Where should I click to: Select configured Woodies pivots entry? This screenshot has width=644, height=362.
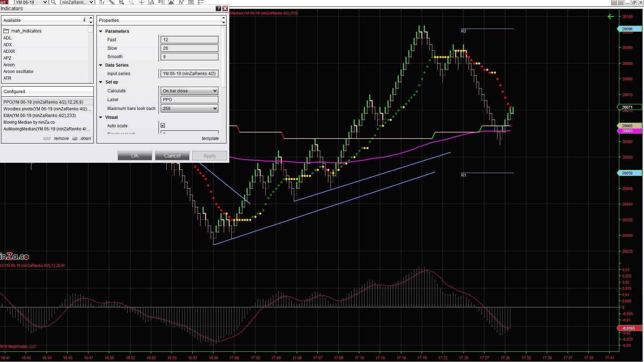47,109
